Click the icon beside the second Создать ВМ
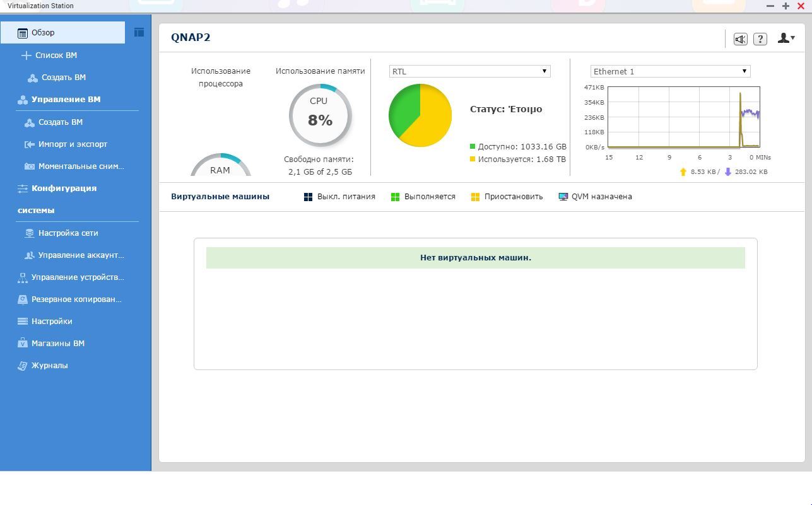Screen dimensions: 812x505 coord(30,122)
